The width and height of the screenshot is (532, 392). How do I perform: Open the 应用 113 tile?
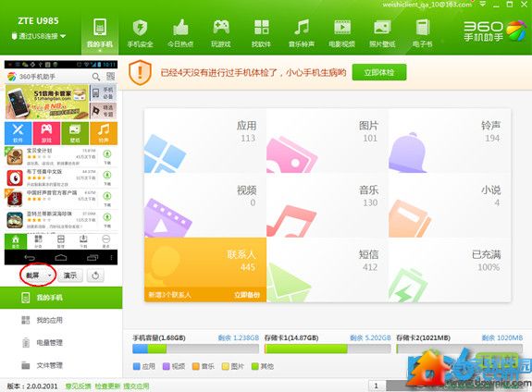point(205,141)
